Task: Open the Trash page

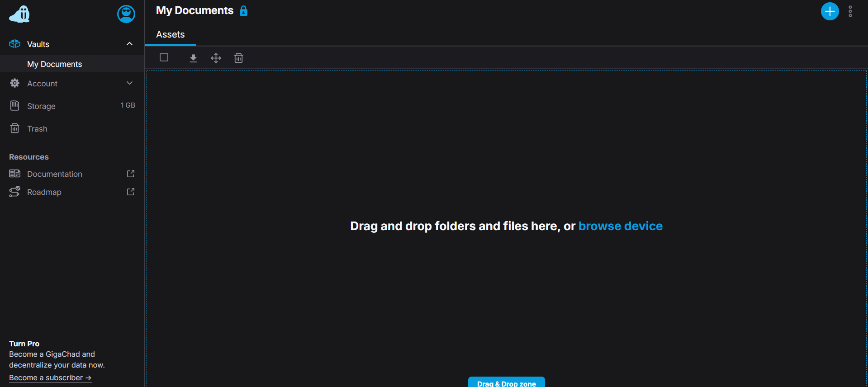Action: [x=37, y=129]
